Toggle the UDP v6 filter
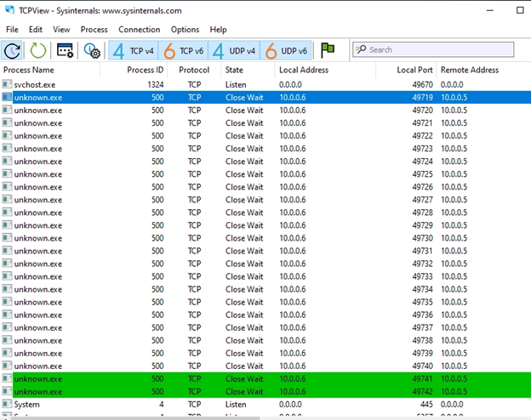The width and height of the screenshot is (531, 420). [285, 51]
